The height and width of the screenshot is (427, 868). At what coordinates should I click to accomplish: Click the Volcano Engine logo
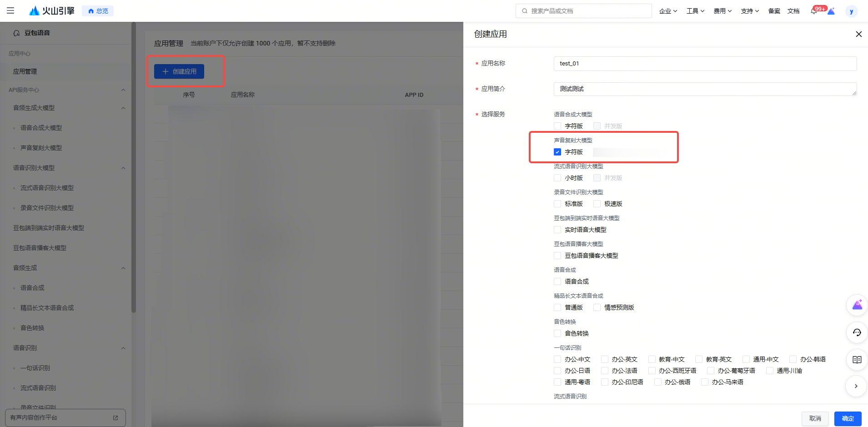click(51, 10)
